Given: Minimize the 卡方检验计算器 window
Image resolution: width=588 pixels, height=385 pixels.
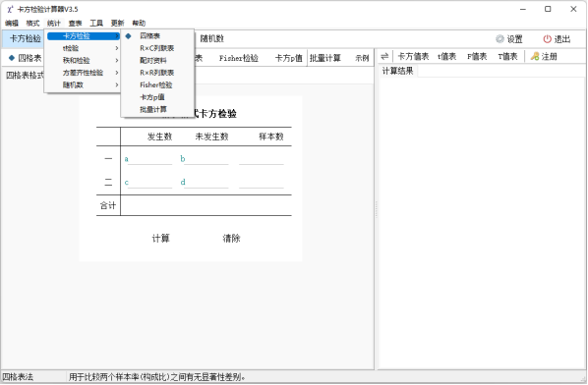Looking at the screenshot, I should pyautogui.click(x=523, y=9).
